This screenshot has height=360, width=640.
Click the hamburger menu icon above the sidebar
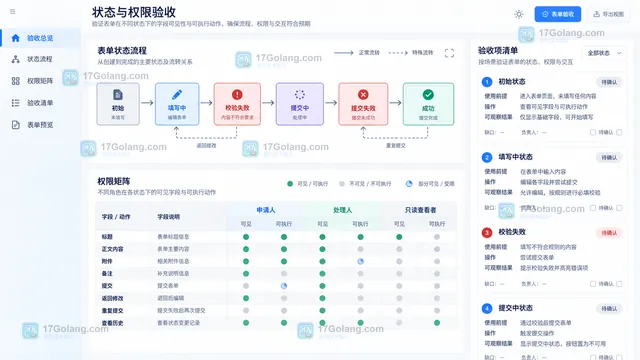coord(13,11)
